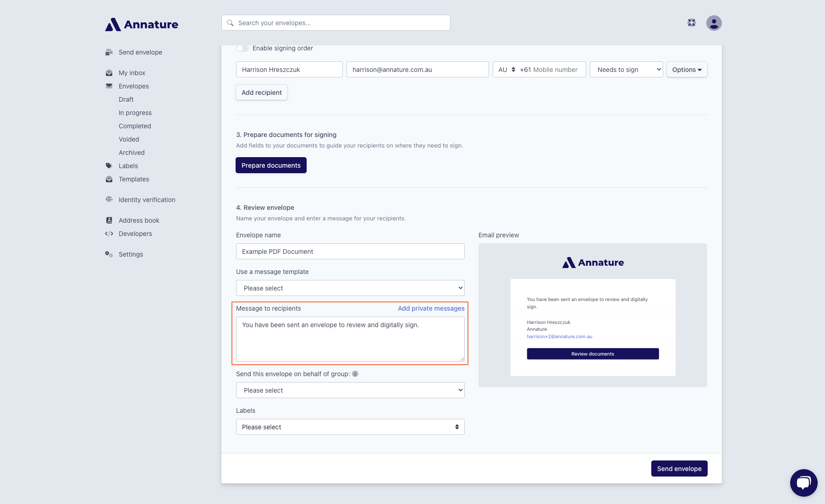Open the user profile avatar
825x504 pixels.
point(714,23)
